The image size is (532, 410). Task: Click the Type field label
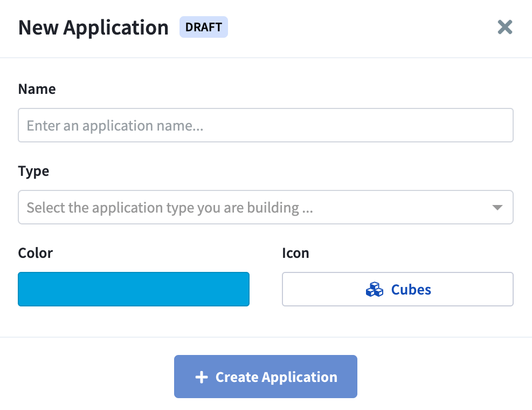(x=33, y=171)
